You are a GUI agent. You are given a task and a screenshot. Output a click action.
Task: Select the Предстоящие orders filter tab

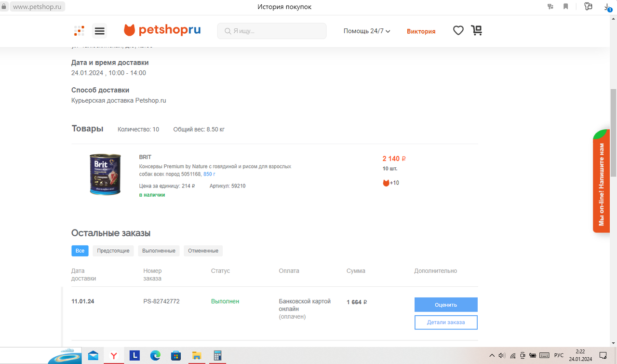point(113,251)
